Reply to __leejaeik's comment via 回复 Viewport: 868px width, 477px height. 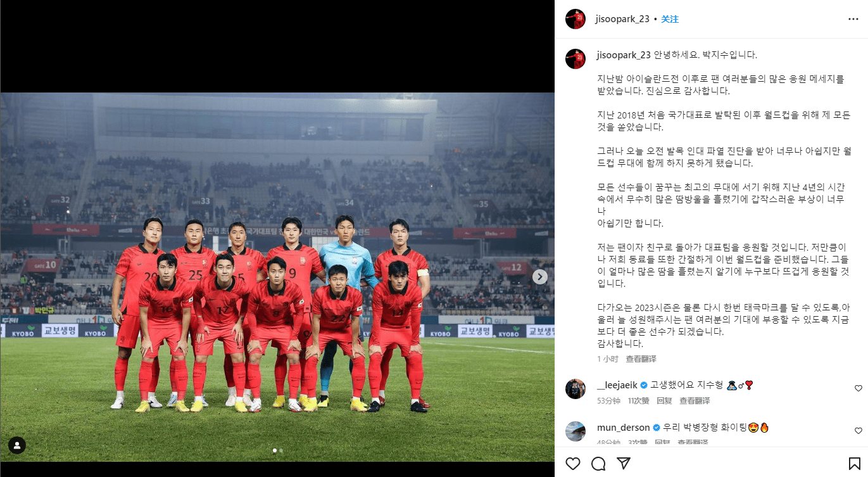664,401
